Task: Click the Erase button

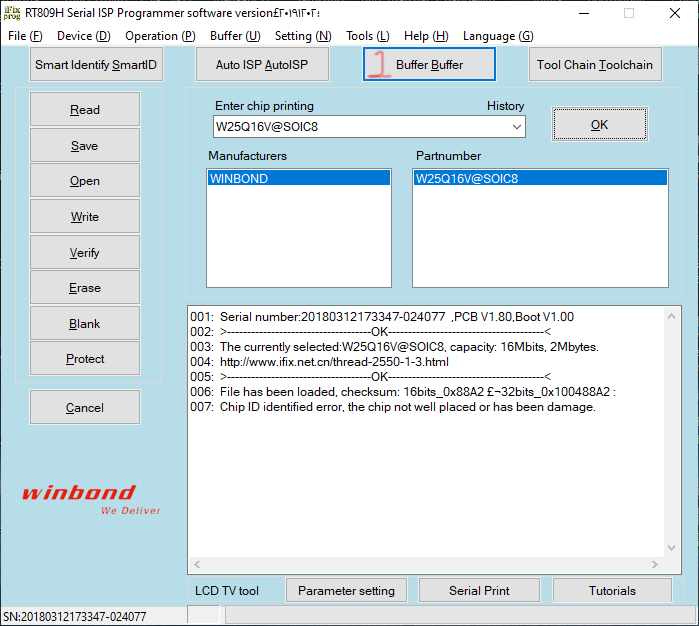Action: (x=85, y=288)
